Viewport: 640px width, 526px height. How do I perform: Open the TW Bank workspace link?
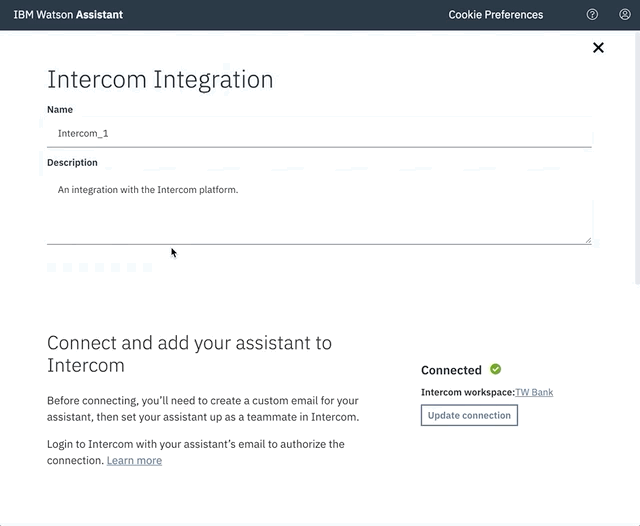534,392
